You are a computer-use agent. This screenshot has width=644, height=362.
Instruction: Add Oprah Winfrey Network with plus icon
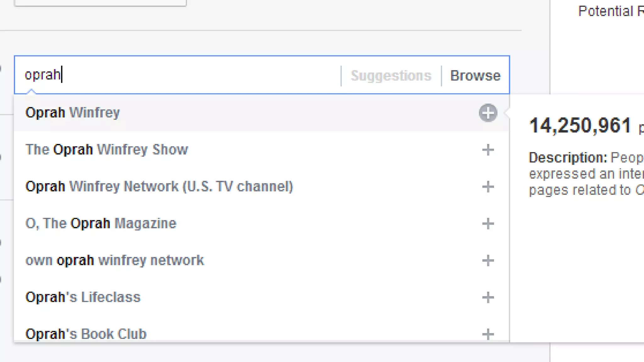coord(488,187)
